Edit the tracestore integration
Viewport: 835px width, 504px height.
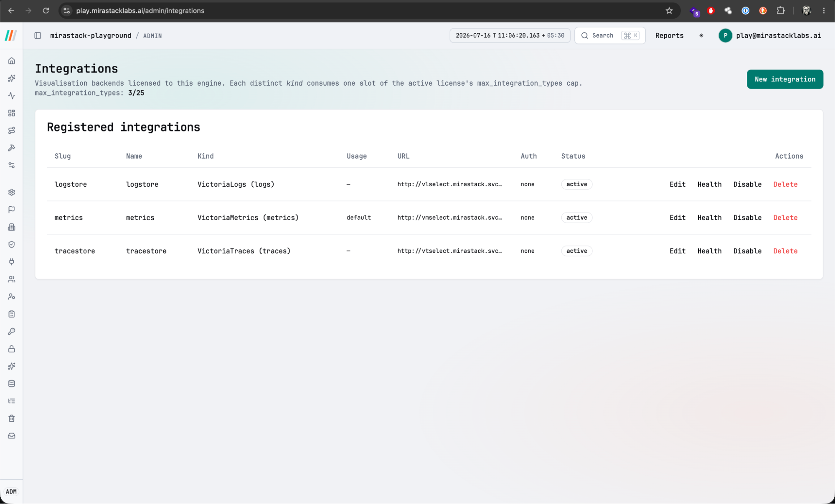tap(677, 251)
